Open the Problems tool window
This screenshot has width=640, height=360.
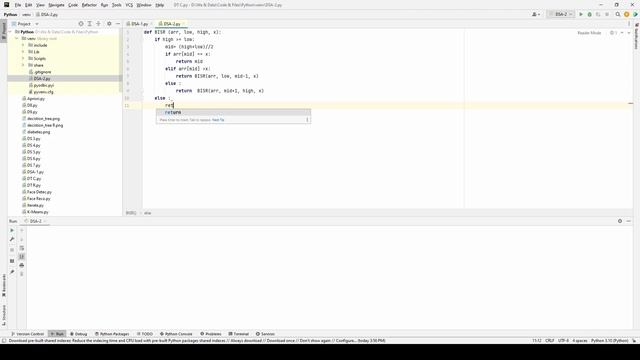(211, 334)
